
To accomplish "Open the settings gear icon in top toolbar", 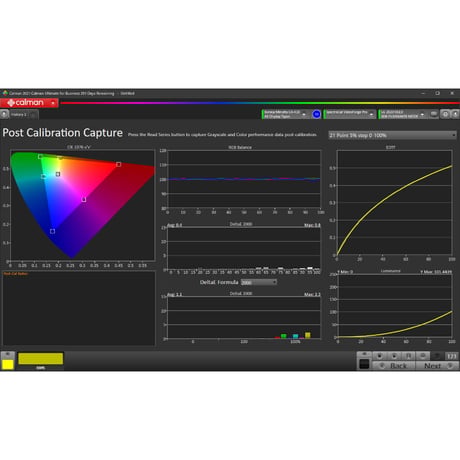I will click(x=445, y=114).
